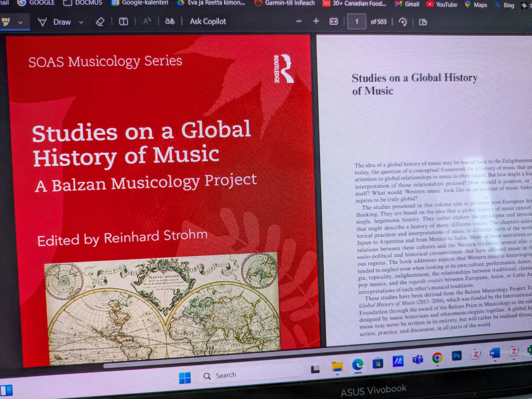Click 'Edited by Reinhard Strohm' on cover
This screenshot has height=399, width=532.
point(122,238)
